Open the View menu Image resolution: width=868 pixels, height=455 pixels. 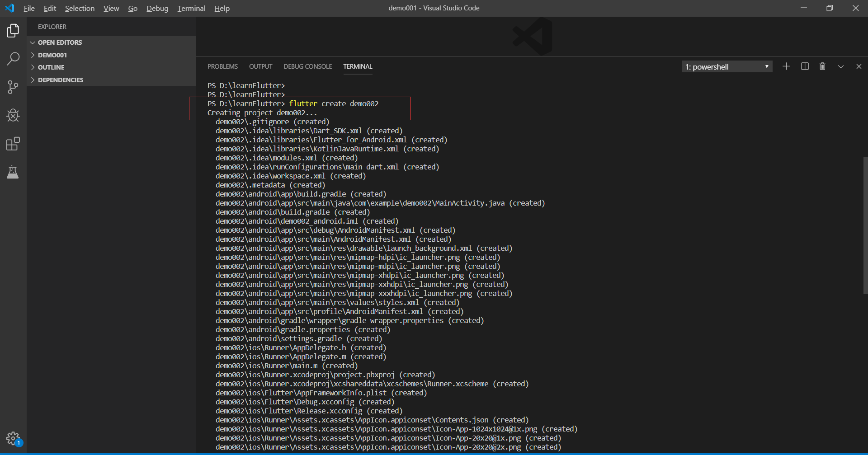111,8
